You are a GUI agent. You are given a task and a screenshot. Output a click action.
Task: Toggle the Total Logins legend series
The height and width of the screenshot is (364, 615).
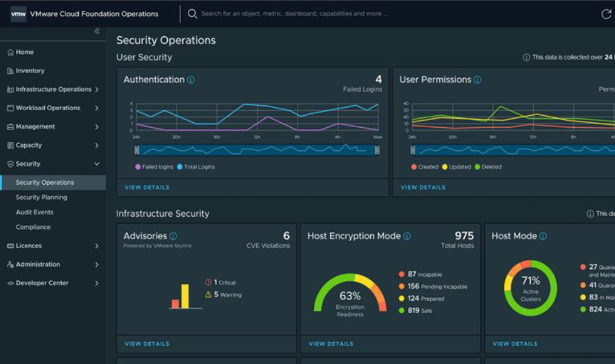[x=196, y=167]
